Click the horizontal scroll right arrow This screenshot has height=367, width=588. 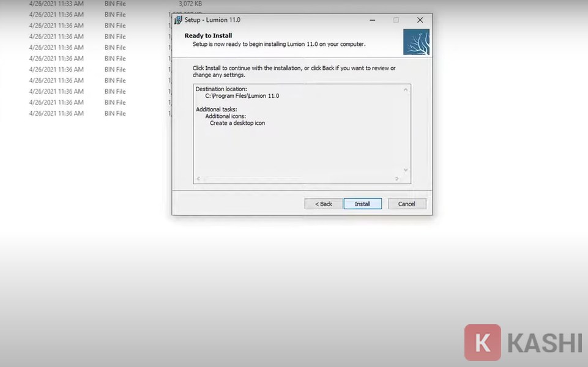coord(396,179)
